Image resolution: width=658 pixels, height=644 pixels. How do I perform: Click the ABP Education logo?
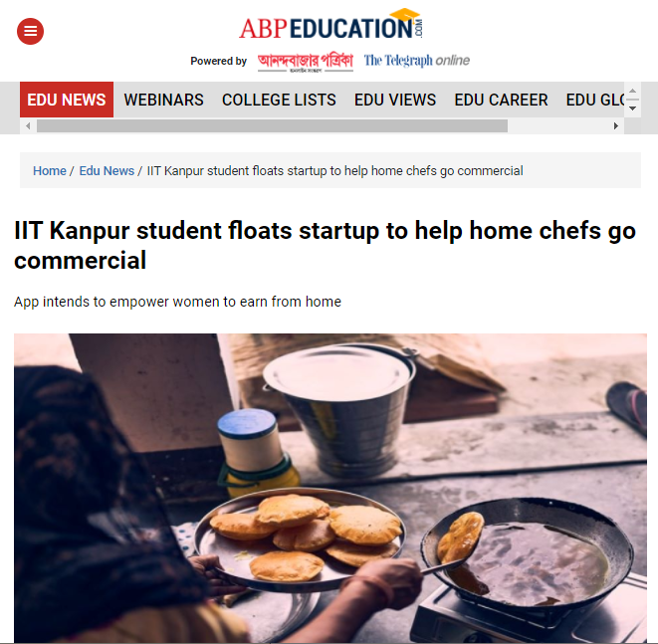tap(330, 25)
